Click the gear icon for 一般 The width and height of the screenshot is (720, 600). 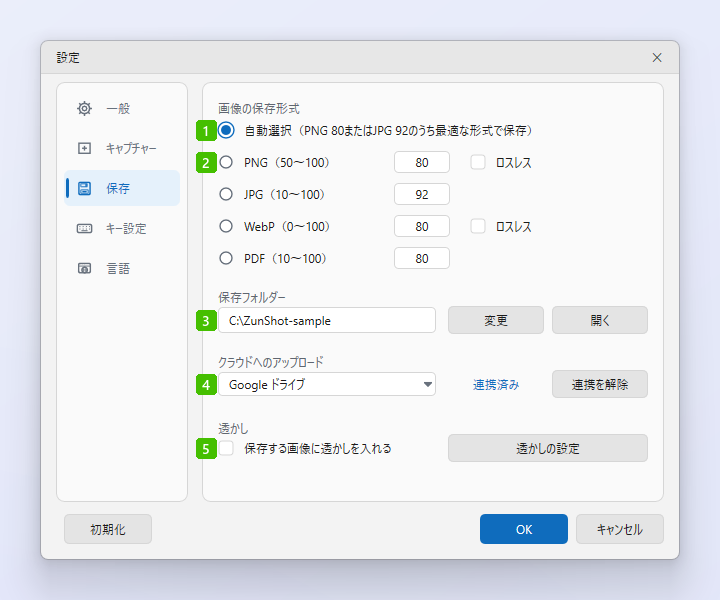coord(84,108)
